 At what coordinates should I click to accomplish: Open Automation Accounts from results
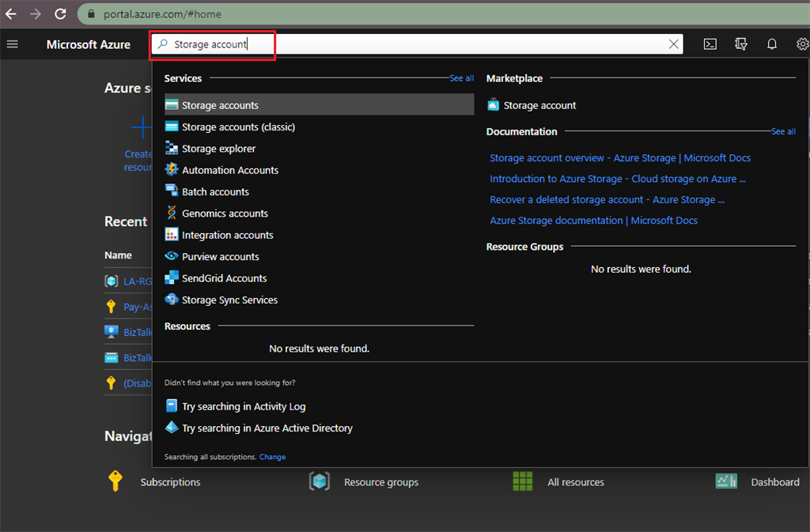pyautogui.click(x=229, y=170)
